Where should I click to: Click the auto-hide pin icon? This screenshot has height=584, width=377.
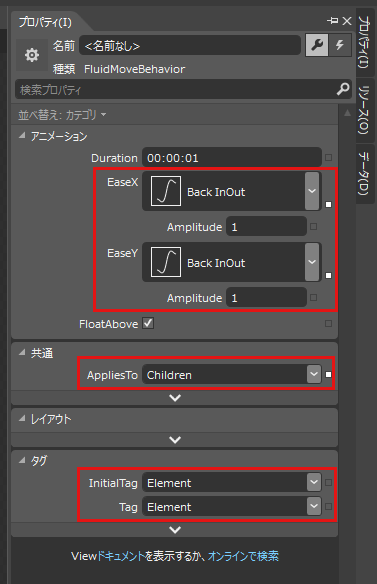point(332,21)
